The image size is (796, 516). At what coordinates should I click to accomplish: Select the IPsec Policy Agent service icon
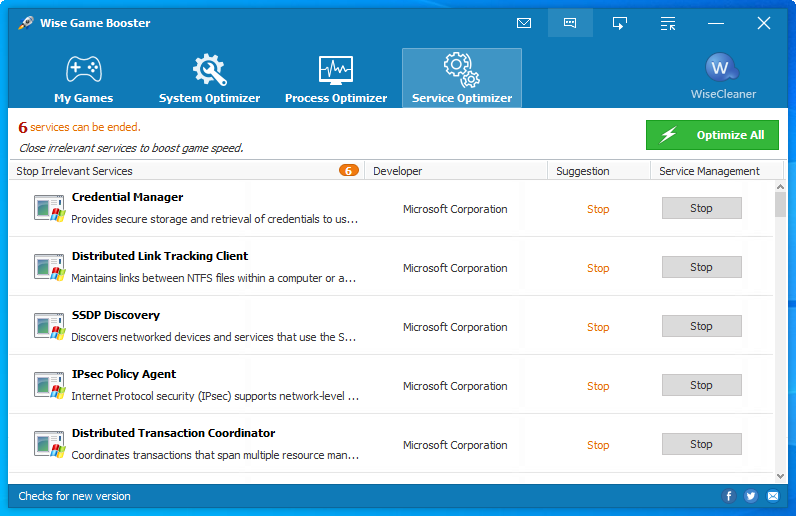[49, 385]
